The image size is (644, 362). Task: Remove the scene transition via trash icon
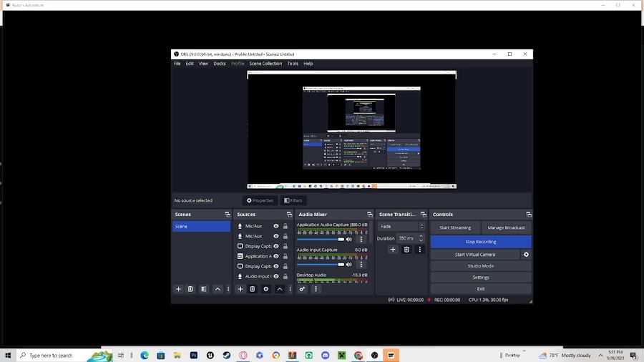click(406, 249)
